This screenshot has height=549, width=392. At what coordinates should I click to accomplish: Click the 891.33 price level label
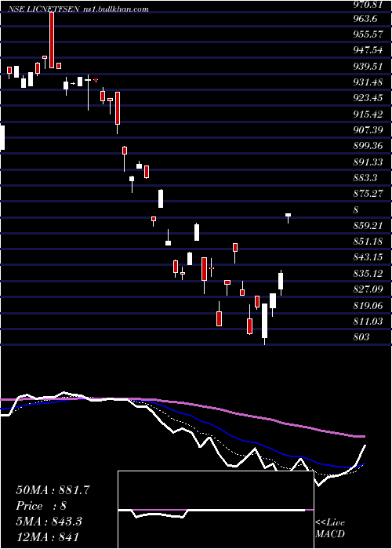368,162
